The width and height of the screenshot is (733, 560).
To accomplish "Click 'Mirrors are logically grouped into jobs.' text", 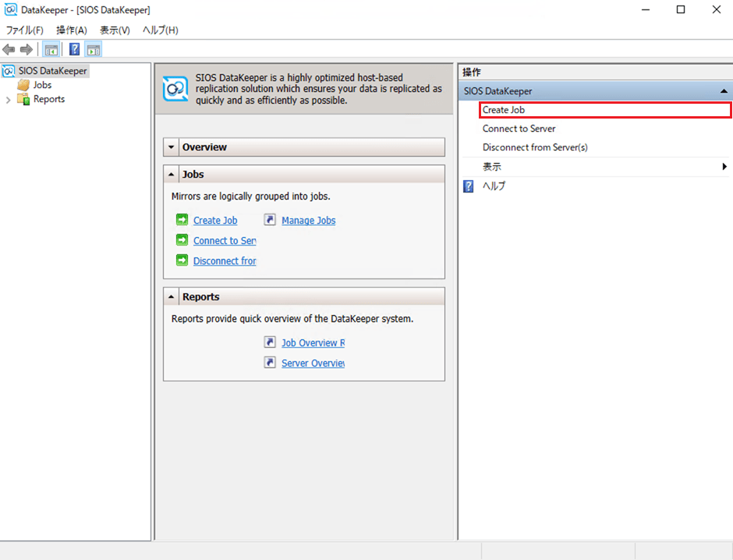I will [250, 197].
